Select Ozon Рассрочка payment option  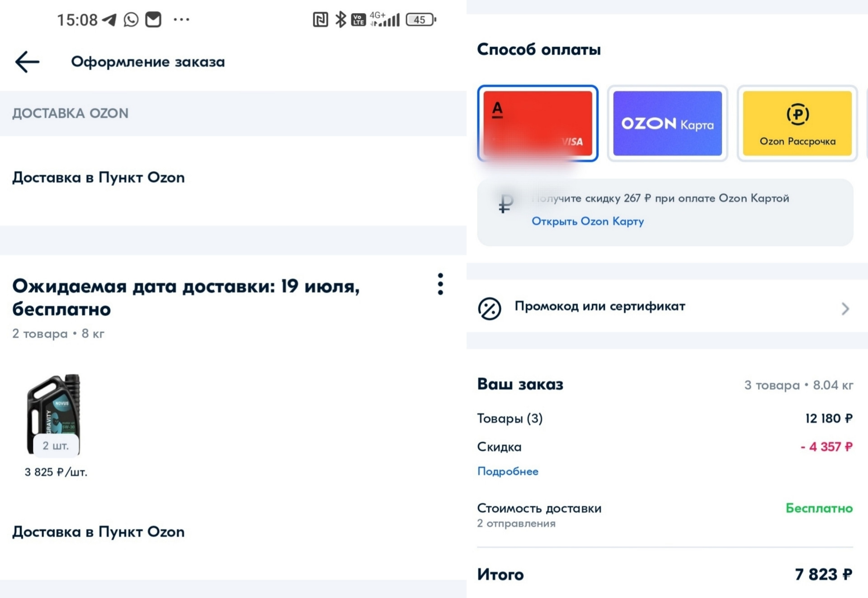point(797,123)
